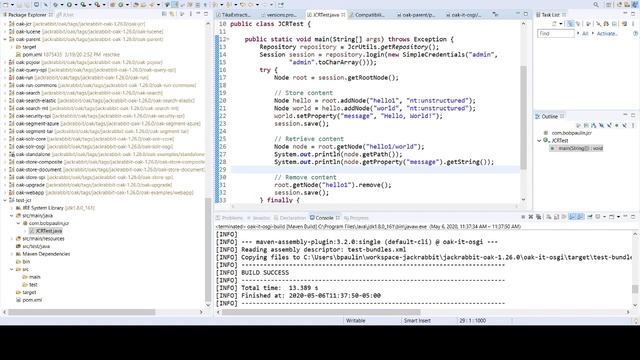Click the Console horizontal scrollbar
The image size is (640, 360).
tap(321, 312)
